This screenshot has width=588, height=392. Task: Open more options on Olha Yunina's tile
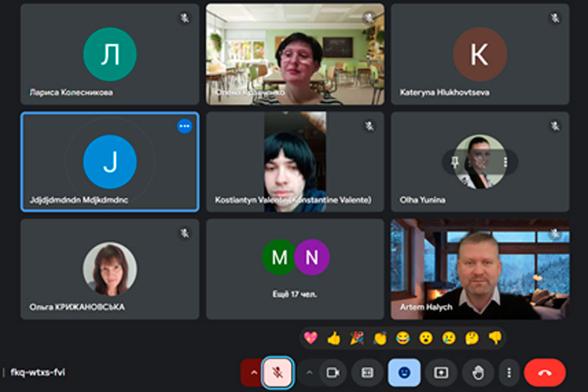point(505,162)
